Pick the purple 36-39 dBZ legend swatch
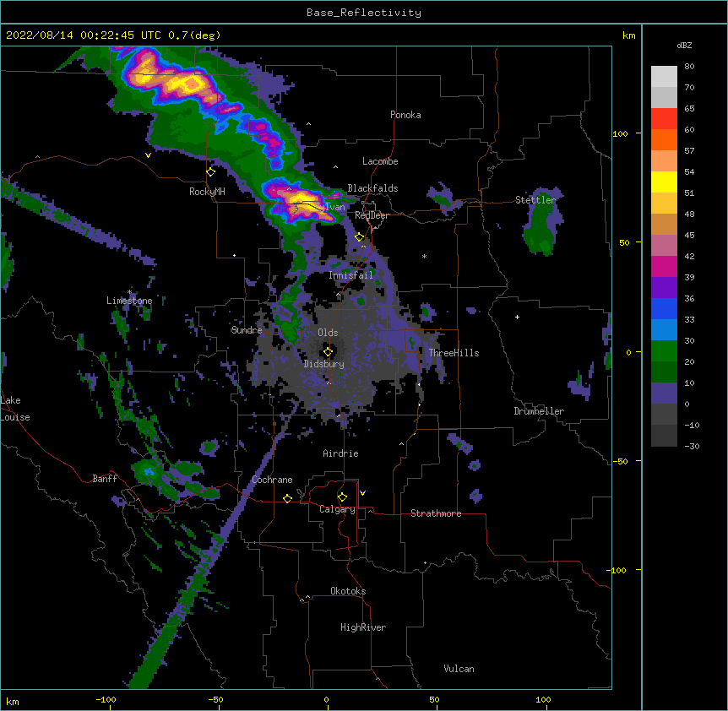 [x=664, y=288]
